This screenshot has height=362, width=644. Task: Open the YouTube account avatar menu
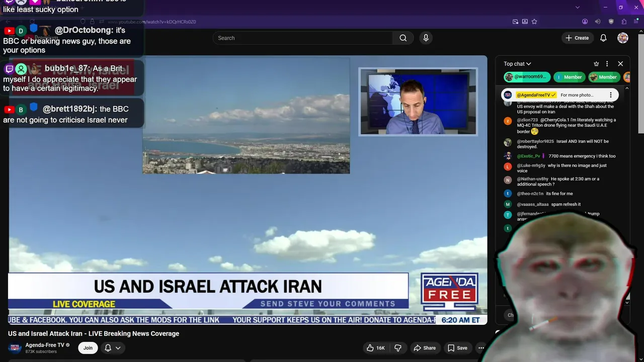point(623,38)
